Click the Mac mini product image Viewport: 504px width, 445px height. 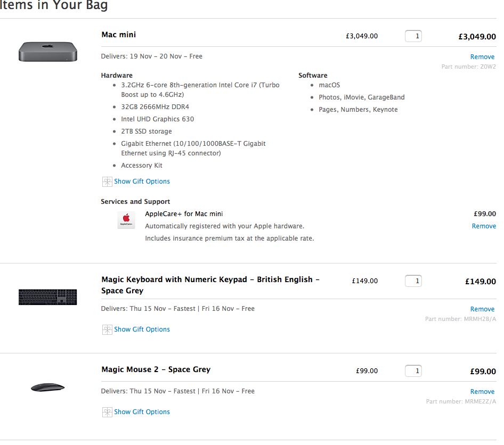point(48,51)
